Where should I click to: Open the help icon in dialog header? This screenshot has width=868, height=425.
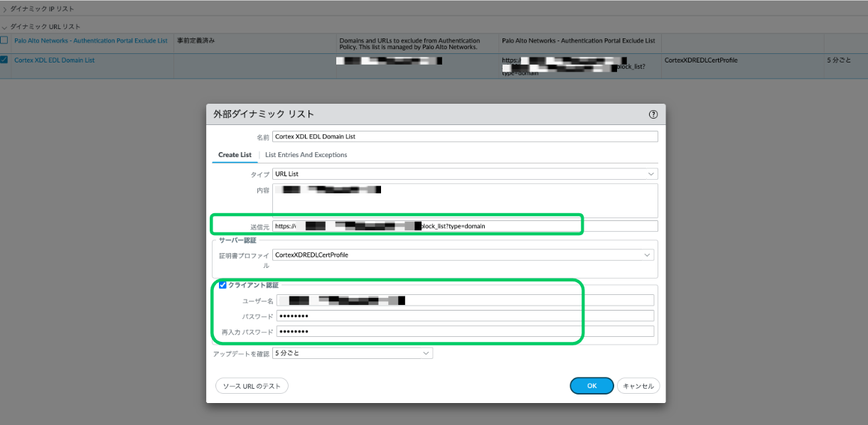(653, 115)
